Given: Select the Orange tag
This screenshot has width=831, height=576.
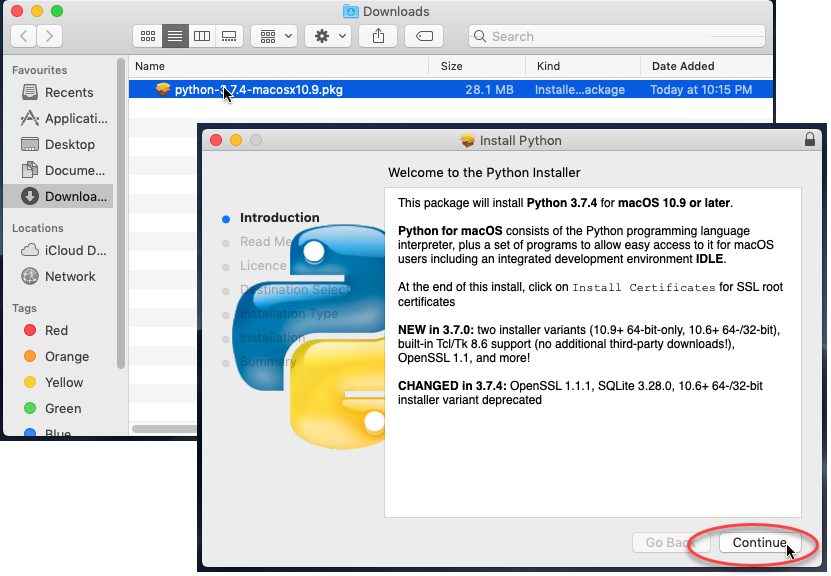Looking at the screenshot, I should tap(58, 356).
